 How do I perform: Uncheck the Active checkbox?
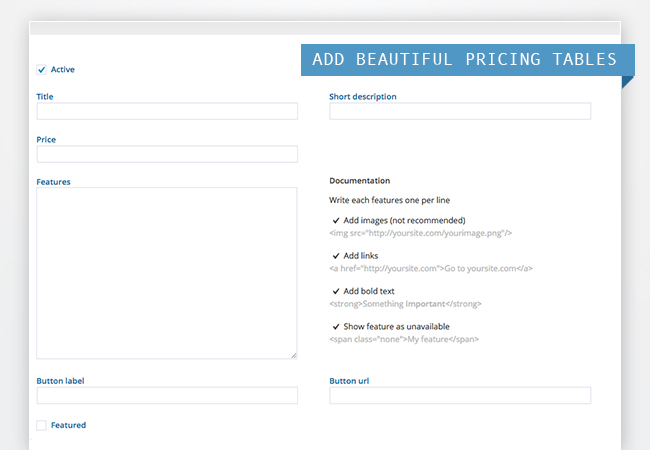pyautogui.click(x=41, y=70)
